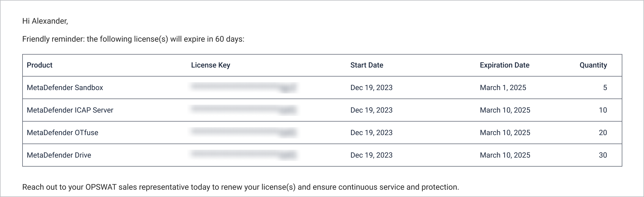The width and height of the screenshot is (644, 197).
Task: Click the blurred license key for Sandbox
Action: (x=244, y=87)
